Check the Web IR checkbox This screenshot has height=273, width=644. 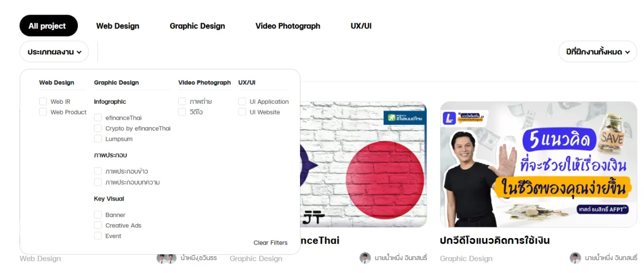pos(43,102)
